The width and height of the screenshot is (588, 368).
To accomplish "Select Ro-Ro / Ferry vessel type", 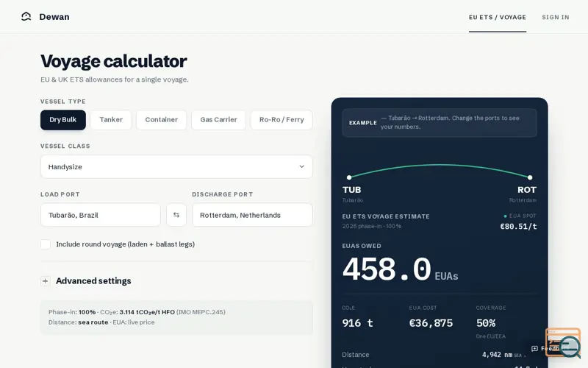I will pyautogui.click(x=282, y=120).
